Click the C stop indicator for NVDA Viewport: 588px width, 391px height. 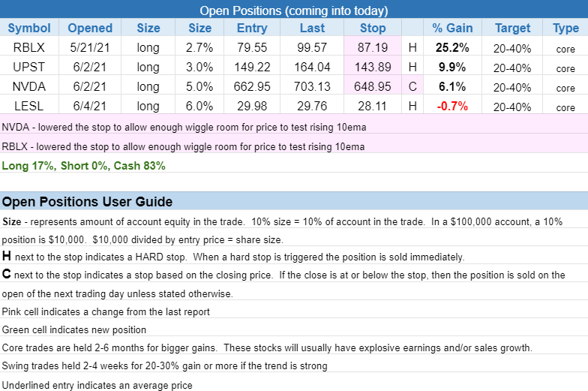point(412,87)
